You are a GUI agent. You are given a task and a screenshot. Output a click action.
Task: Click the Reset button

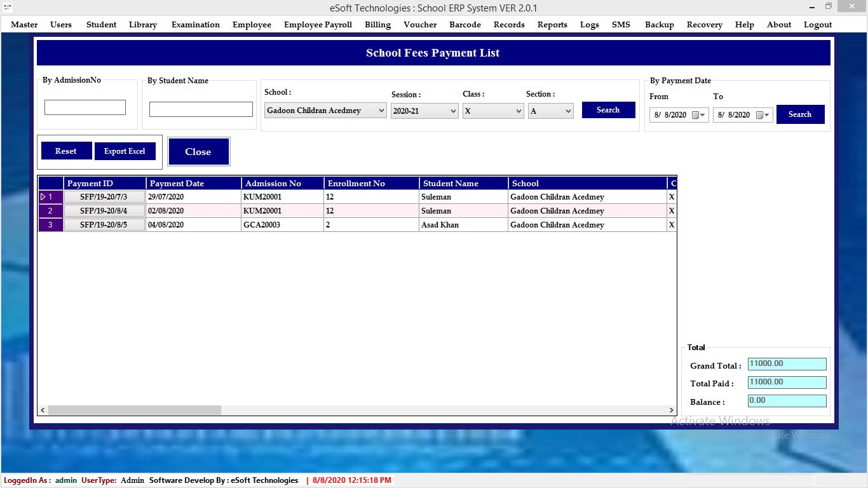66,151
